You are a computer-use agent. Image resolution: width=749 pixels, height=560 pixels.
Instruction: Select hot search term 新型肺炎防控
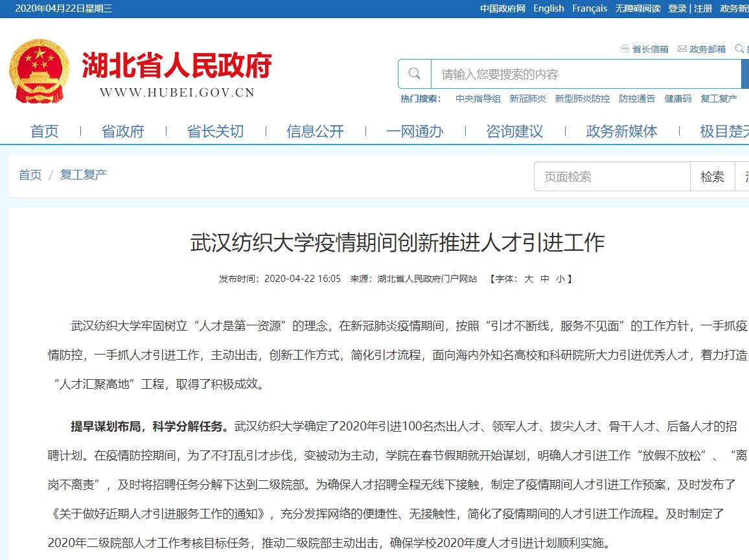582,99
